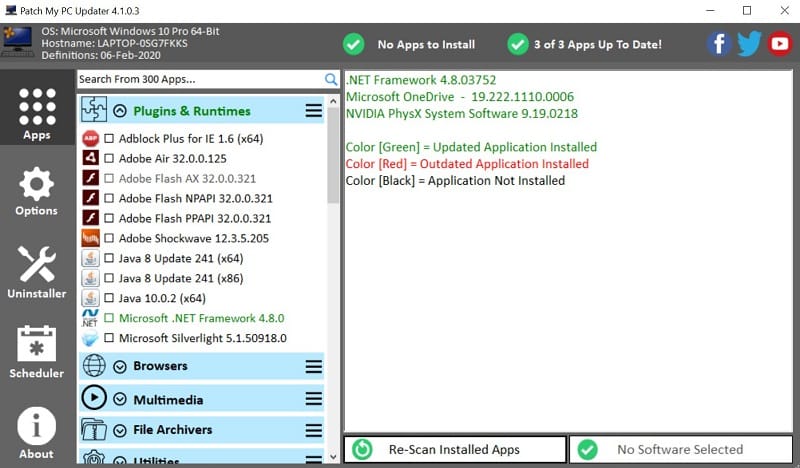
Task: Click the No Software Selected button
Action: pos(681,449)
